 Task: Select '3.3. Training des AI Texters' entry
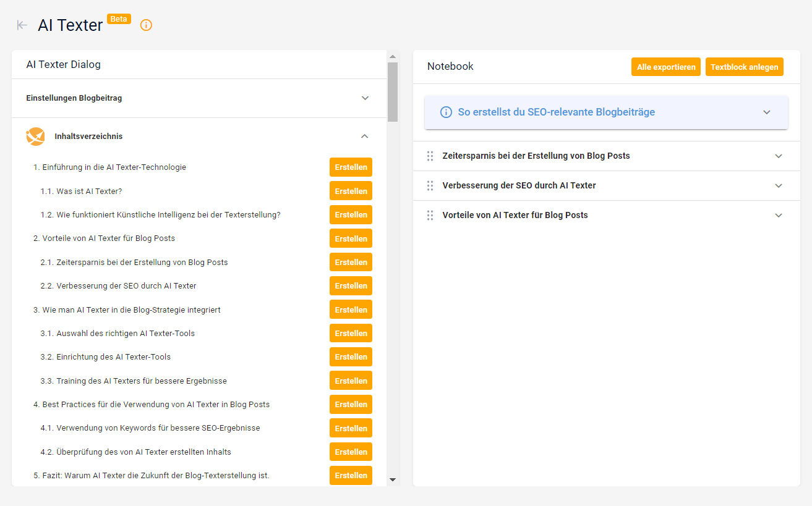134,381
